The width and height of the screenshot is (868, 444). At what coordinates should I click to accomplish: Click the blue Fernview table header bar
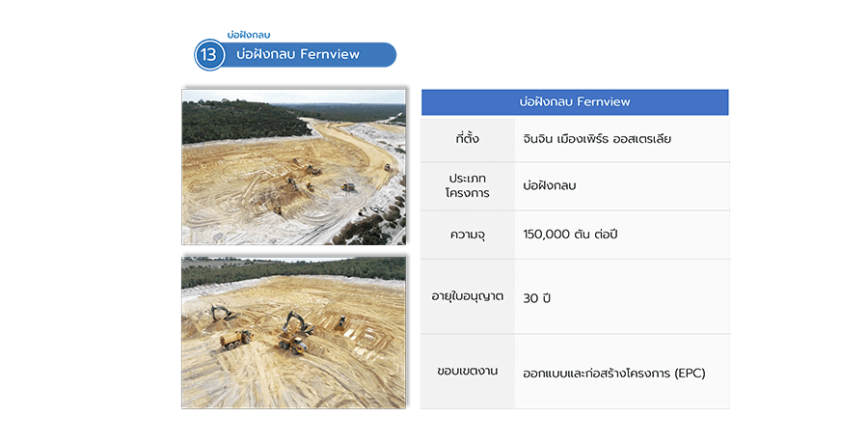pyautogui.click(x=575, y=101)
